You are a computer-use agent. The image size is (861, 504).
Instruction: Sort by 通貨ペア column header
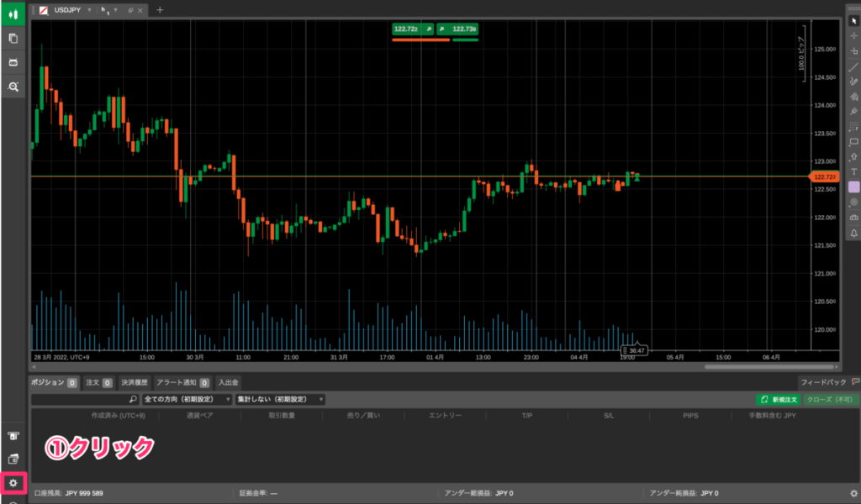tap(200, 416)
